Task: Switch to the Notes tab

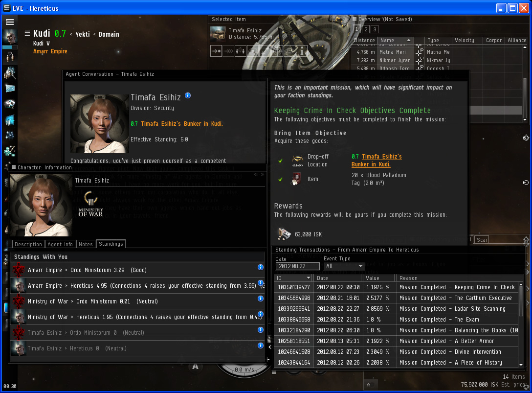Action: [86, 244]
